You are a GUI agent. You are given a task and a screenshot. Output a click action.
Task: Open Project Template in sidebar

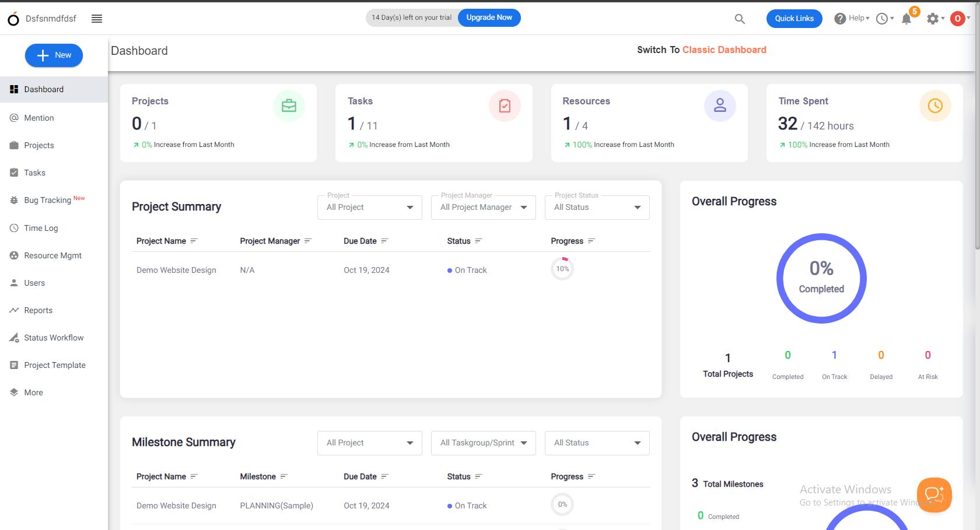(x=54, y=365)
